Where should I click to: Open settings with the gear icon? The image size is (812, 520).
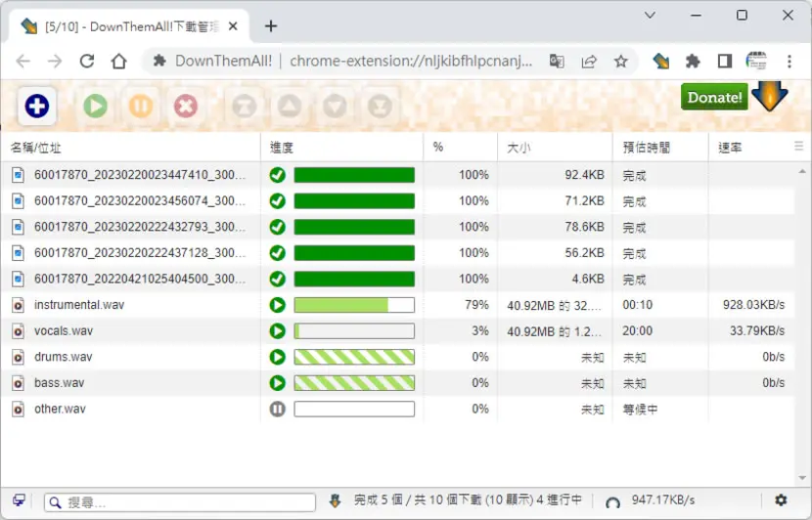(781, 499)
